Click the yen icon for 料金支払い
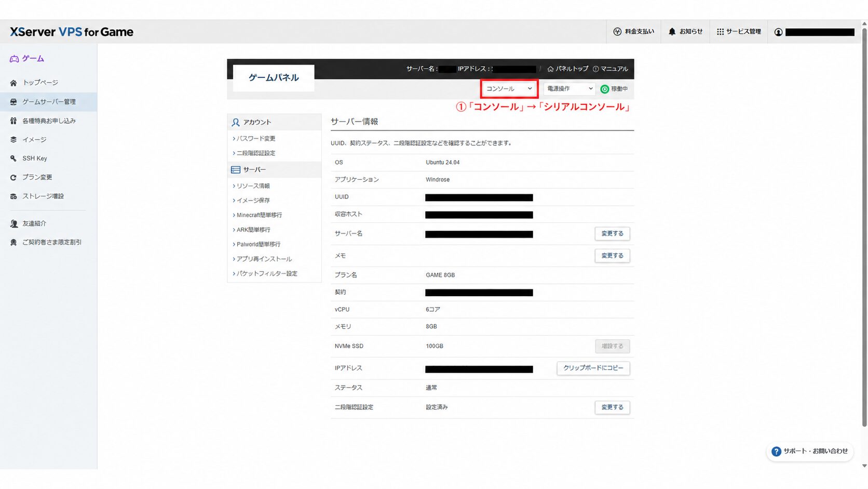The image size is (868, 489). pyautogui.click(x=617, y=32)
